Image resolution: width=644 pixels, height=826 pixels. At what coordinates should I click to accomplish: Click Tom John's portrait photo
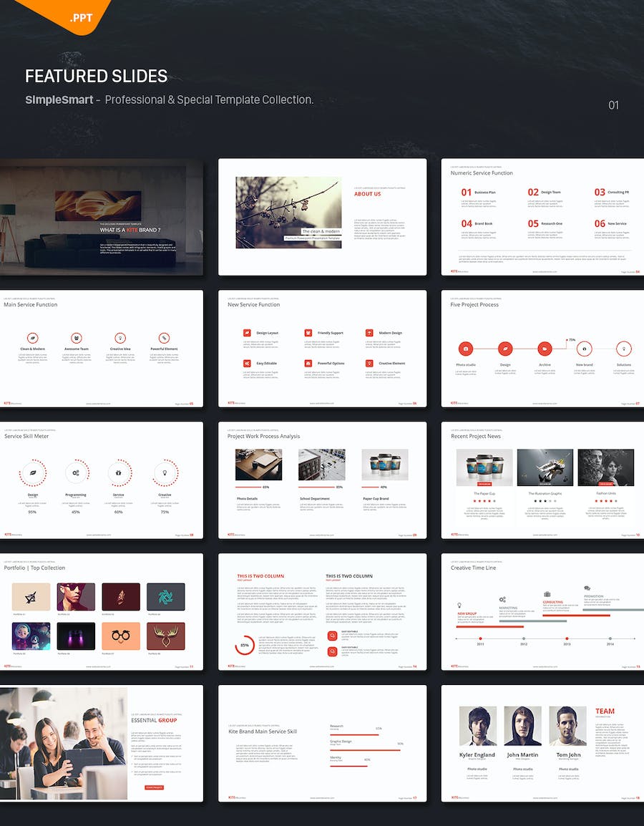click(x=567, y=726)
